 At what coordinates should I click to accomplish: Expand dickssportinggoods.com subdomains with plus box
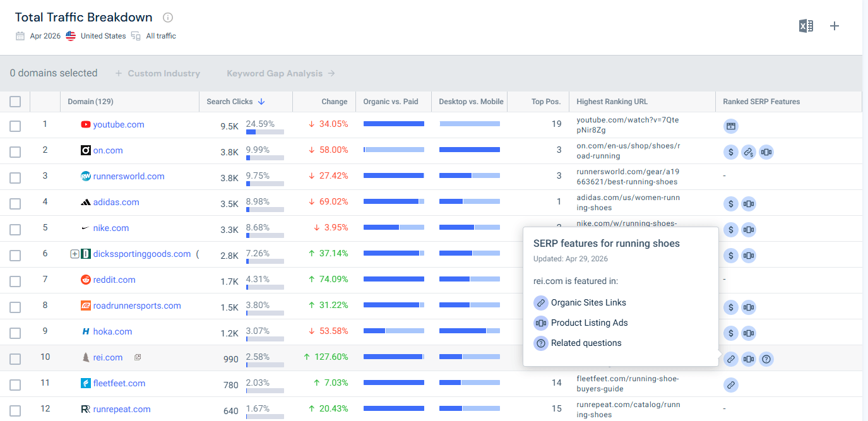[x=74, y=254]
